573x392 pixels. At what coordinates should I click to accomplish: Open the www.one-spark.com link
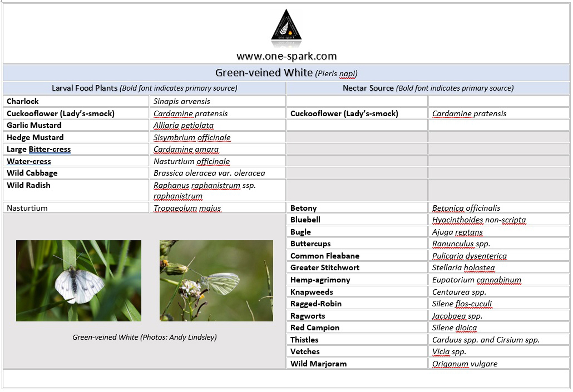[x=286, y=56]
